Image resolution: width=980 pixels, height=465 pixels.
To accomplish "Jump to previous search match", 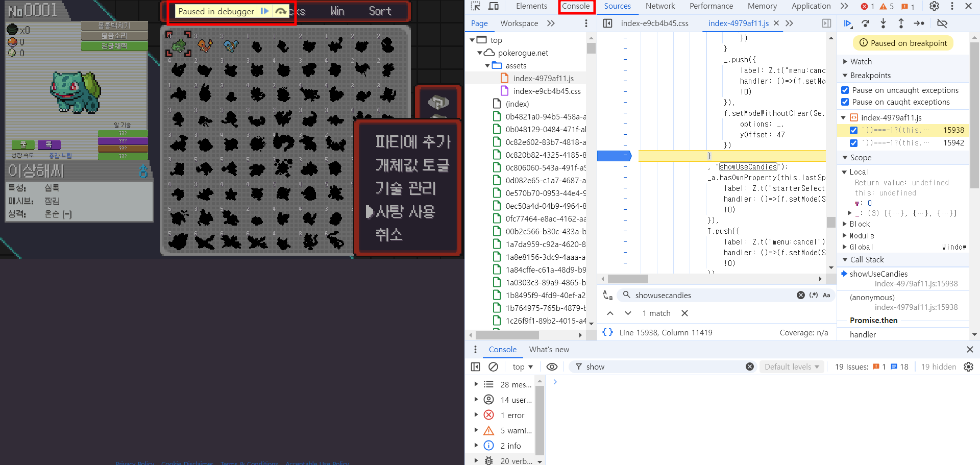I will point(610,313).
